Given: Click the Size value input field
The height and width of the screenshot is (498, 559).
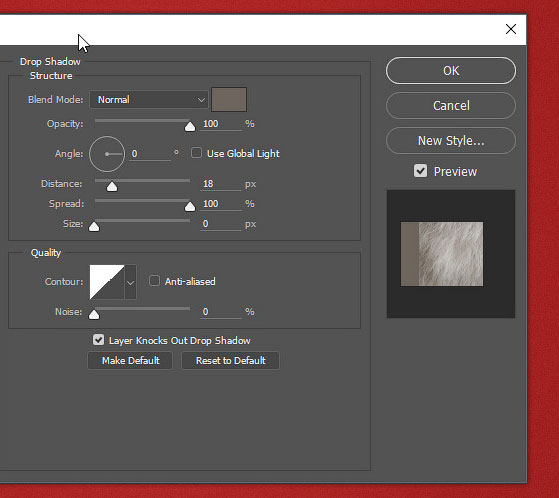Looking at the screenshot, I should [x=221, y=224].
